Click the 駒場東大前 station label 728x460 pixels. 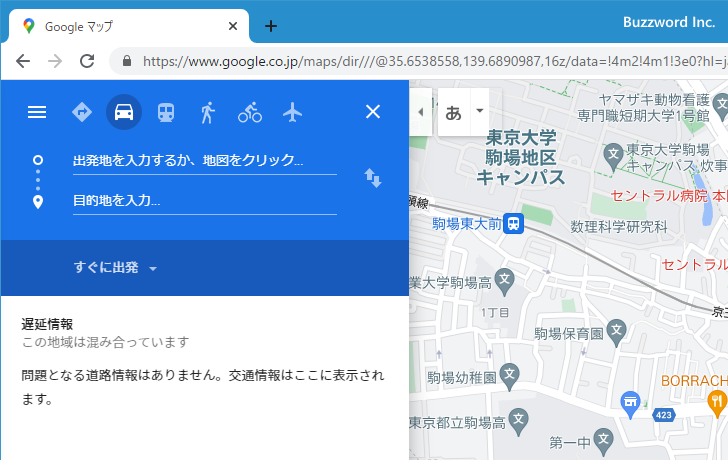point(467,224)
